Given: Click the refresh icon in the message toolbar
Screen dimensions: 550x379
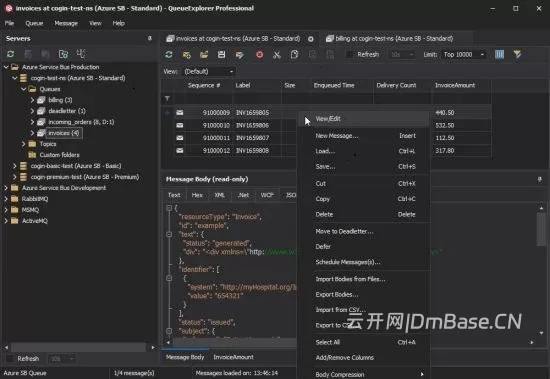Looking at the screenshot, I should coord(169,54).
